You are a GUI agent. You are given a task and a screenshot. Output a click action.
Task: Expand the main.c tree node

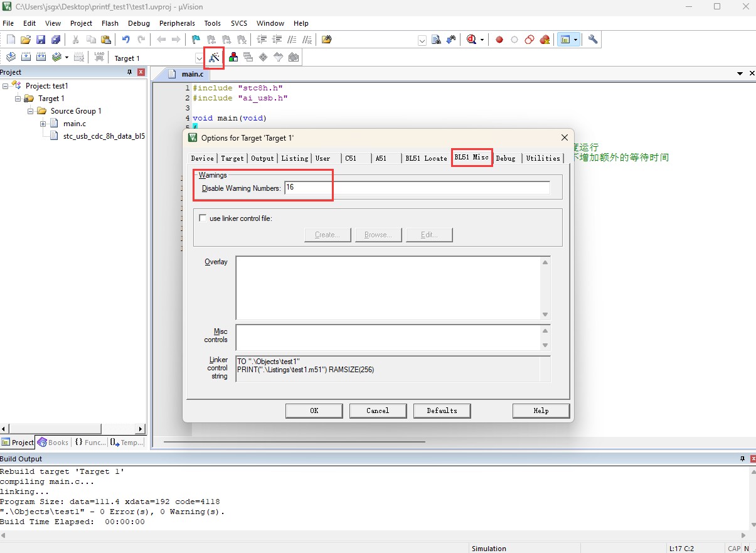(43, 124)
